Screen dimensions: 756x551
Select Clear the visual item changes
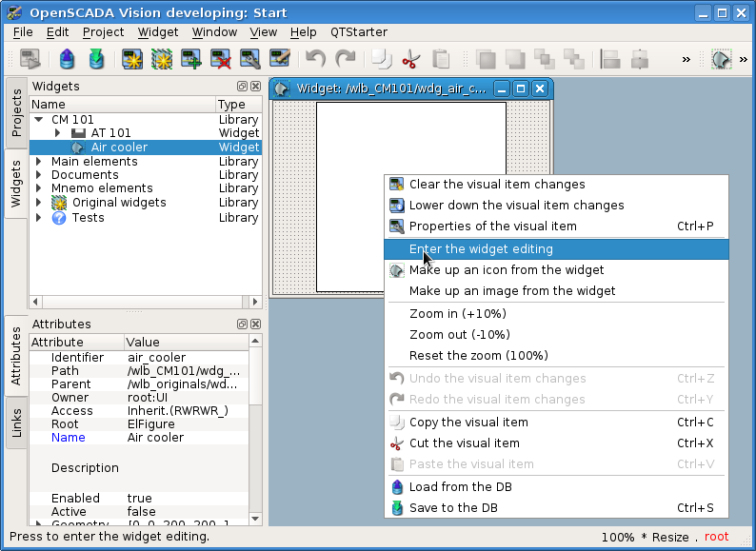(556, 185)
